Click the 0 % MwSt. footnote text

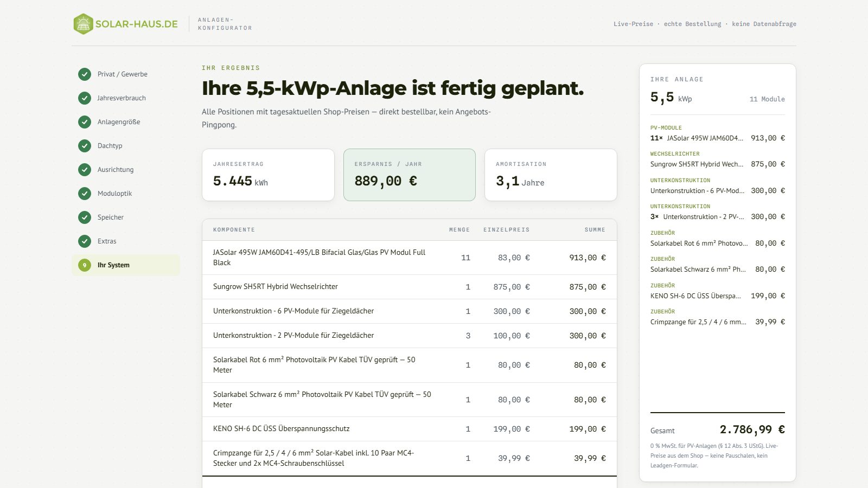click(x=714, y=455)
